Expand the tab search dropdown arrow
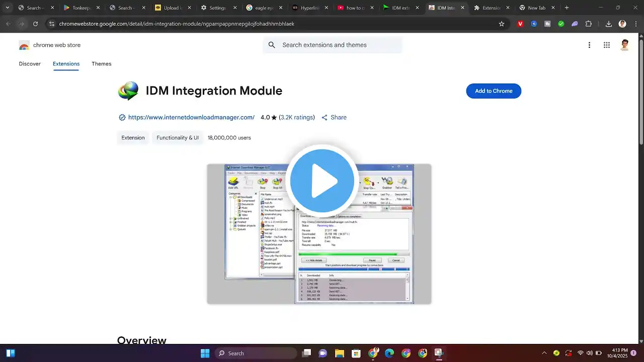 click(x=7, y=8)
